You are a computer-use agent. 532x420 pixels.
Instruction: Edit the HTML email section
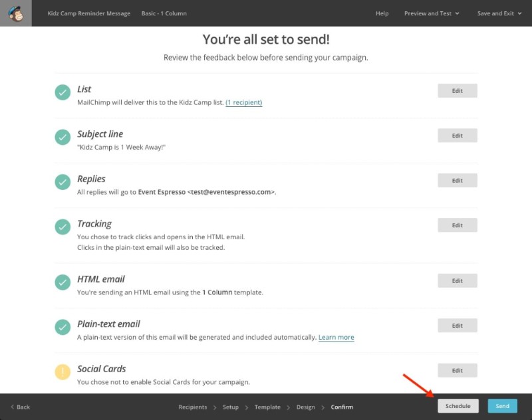point(458,280)
